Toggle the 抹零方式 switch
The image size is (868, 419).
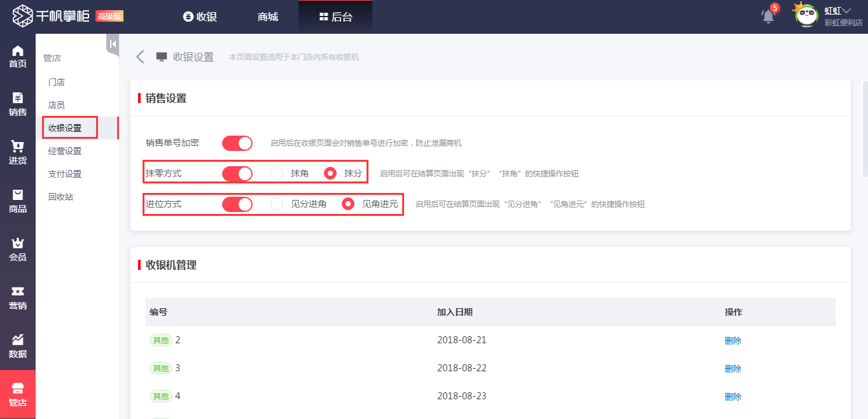(x=237, y=173)
